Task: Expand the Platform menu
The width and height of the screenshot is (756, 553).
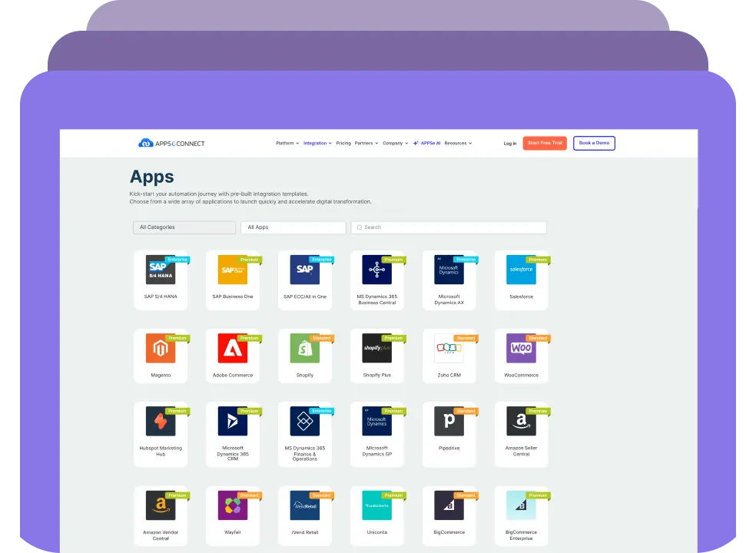Action: [287, 143]
